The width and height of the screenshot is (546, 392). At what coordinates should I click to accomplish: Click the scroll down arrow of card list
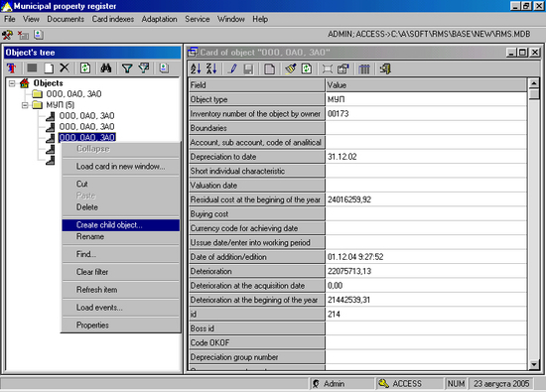point(534,364)
